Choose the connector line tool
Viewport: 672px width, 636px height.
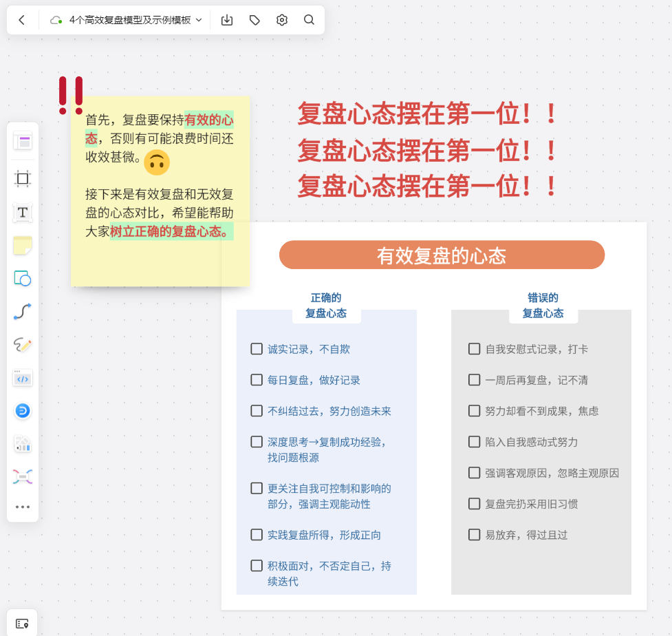23,311
